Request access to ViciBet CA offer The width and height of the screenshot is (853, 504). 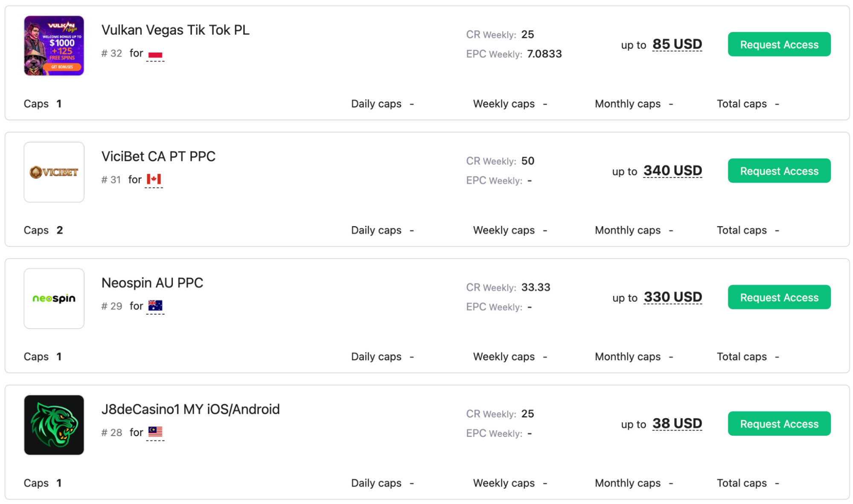[779, 171]
